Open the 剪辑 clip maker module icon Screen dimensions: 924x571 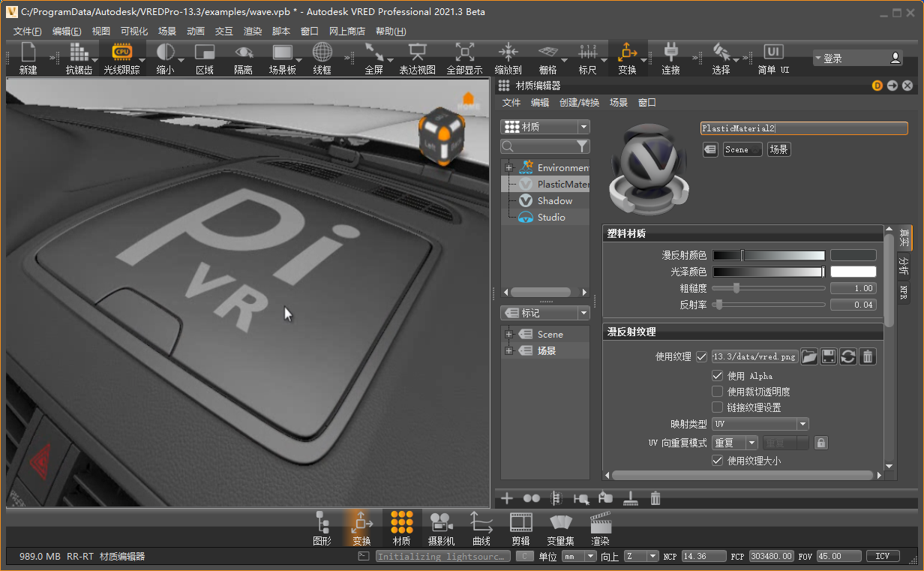coord(520,522)
